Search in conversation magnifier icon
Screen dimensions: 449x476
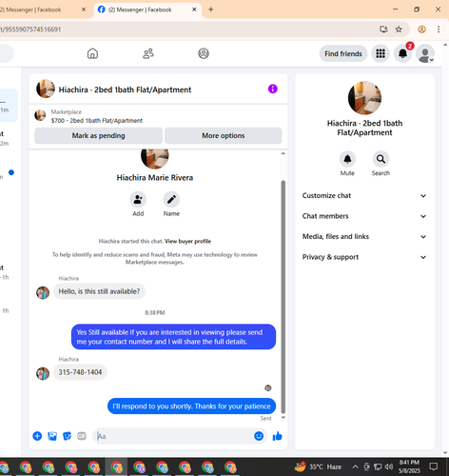click(381, 159)
